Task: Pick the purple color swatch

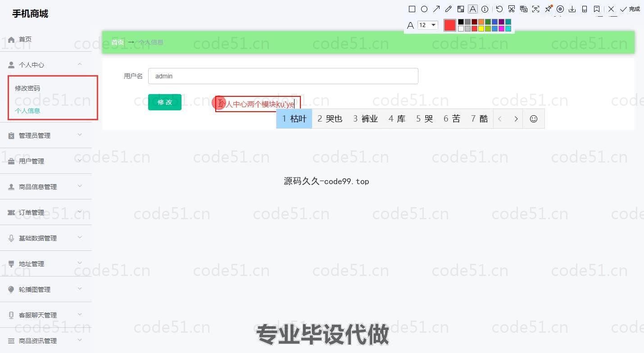Action: (x=501, y=22)
